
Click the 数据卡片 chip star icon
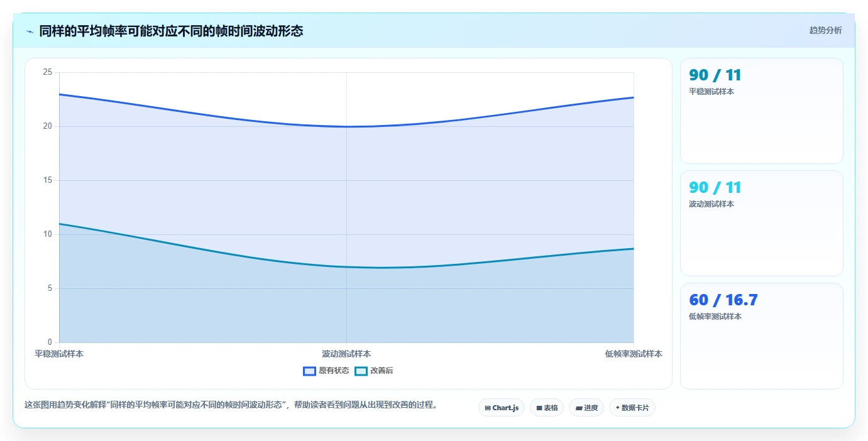coord(617,408)
